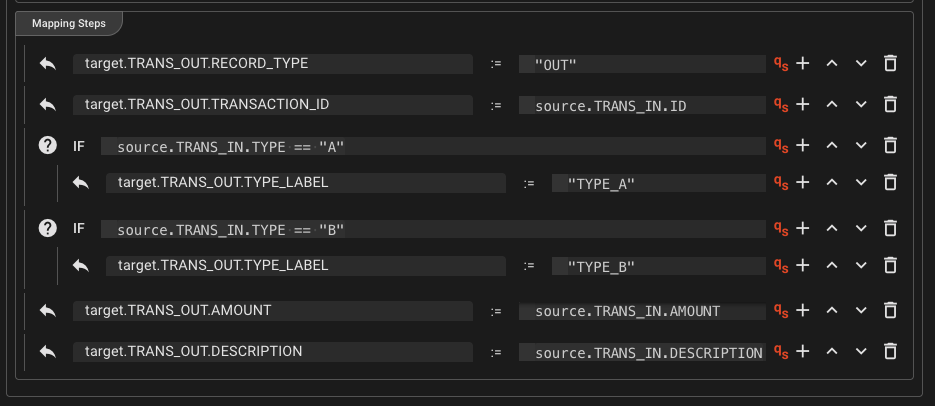Screen dimensions: 935x406
Task: Open the Mapping Steps tab
Action: [x=69, y=22]
